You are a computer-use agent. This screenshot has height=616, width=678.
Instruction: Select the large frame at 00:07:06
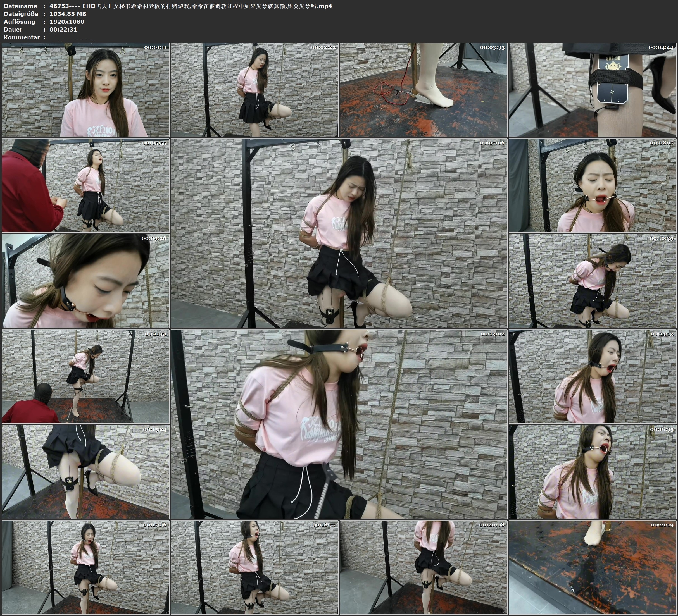point(339,233)
